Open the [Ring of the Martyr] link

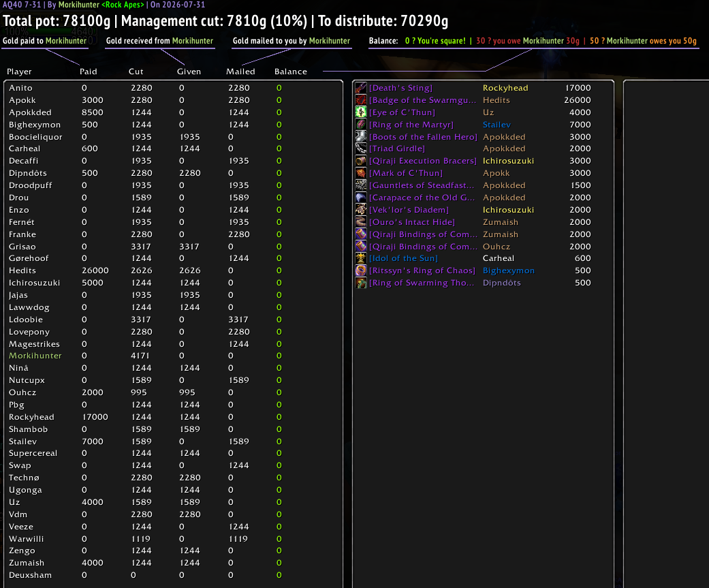pos(411,125)
